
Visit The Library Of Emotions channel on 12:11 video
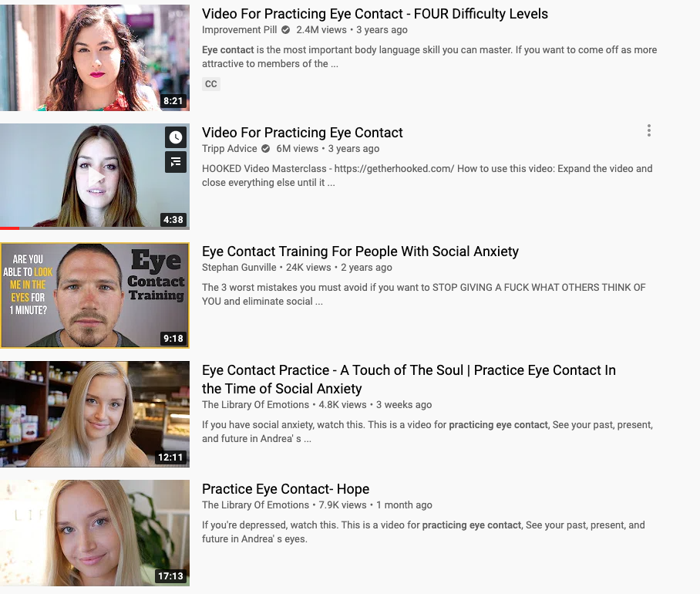(x=255, y=405)
